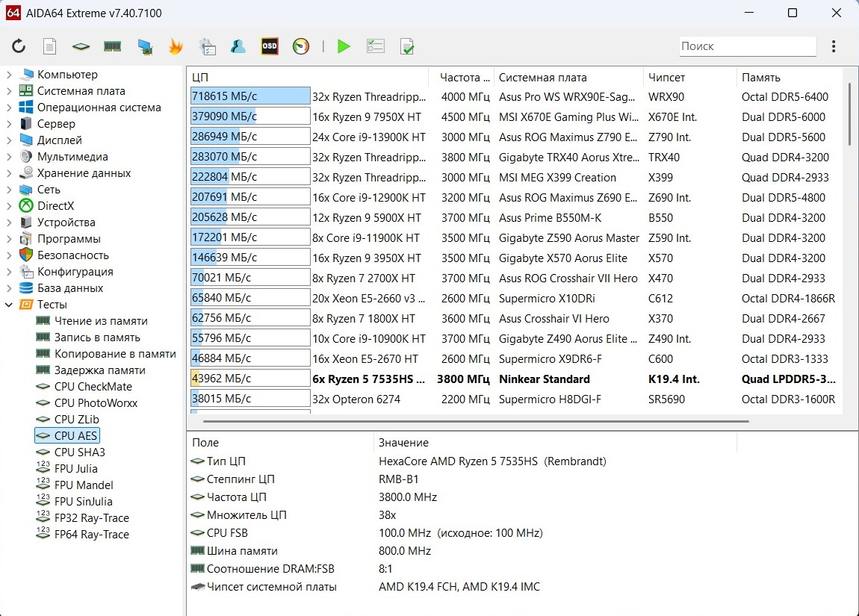Select Задержка памяти benchmark
859x616 pixels.
pyautogui.click(x=99, y=370)
